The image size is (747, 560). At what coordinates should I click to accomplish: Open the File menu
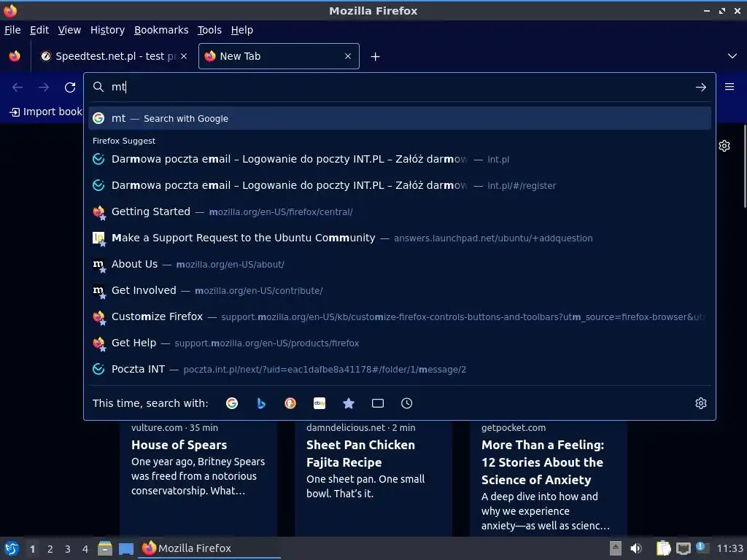12,30
